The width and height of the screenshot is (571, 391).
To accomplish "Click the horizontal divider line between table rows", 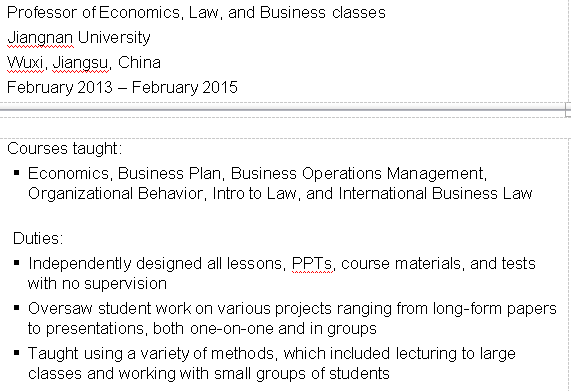I will (x=282, y=110).
